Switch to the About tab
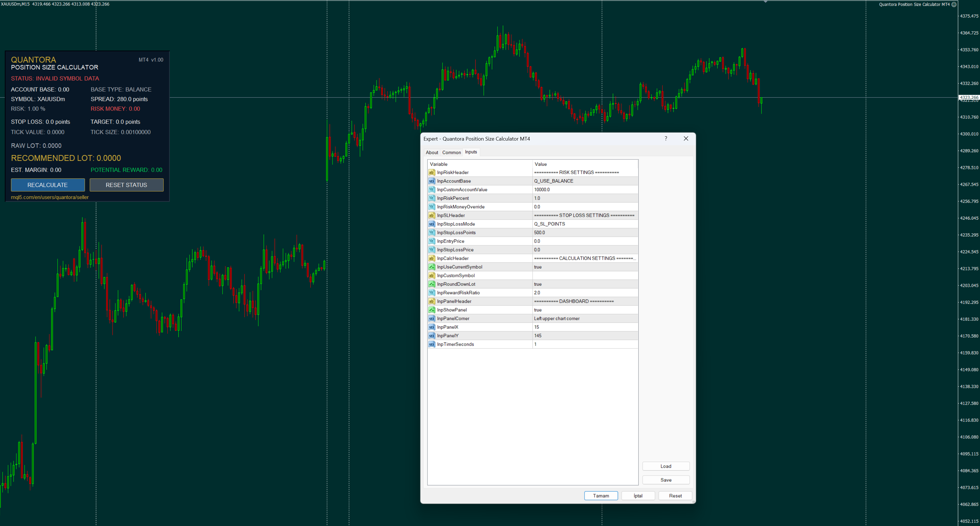 point(432,153)
